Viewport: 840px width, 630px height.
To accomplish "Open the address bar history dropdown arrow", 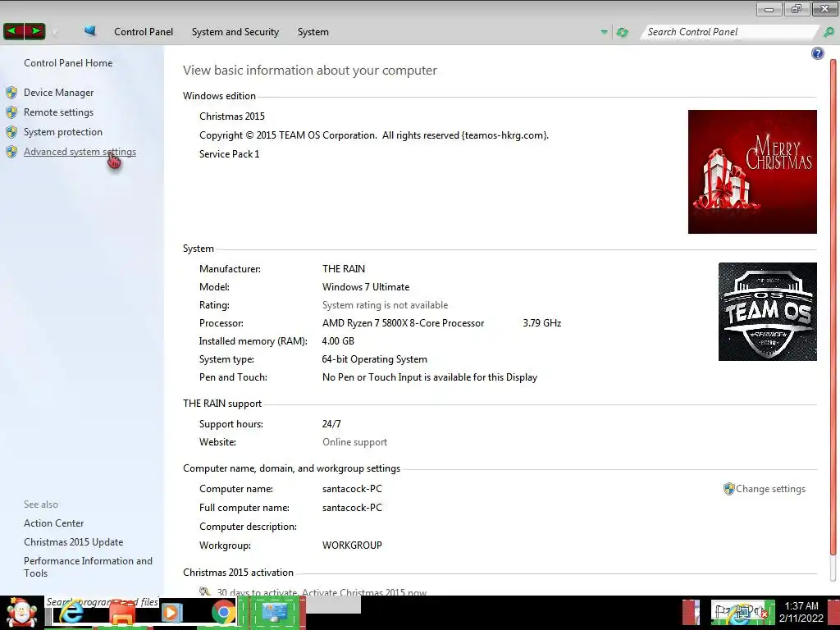I will [605, 32].
